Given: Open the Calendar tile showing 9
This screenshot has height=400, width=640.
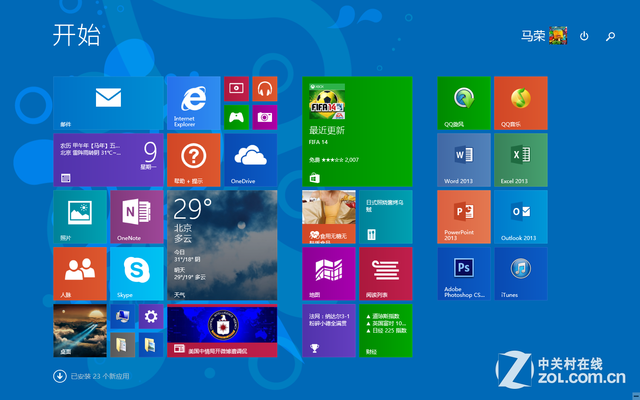Looking at the screenshot, I should (x=108, y=160).
